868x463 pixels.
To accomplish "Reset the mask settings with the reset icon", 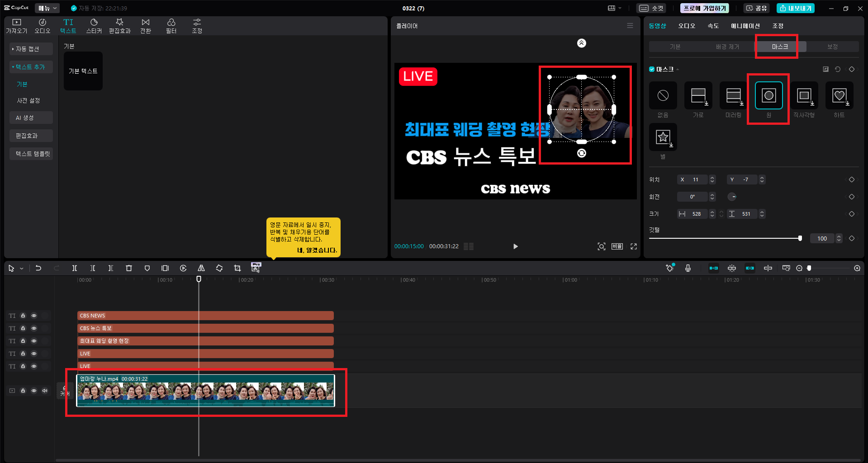I will pos(838,69).
